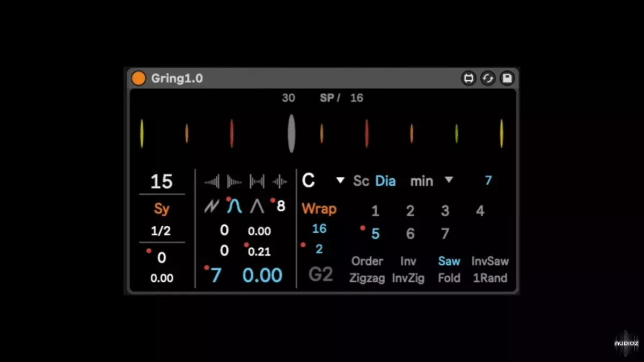Viewport: 644px width, 362px height.
Task: Click the 0 value beside the 0.21 value
Action: 224,250
